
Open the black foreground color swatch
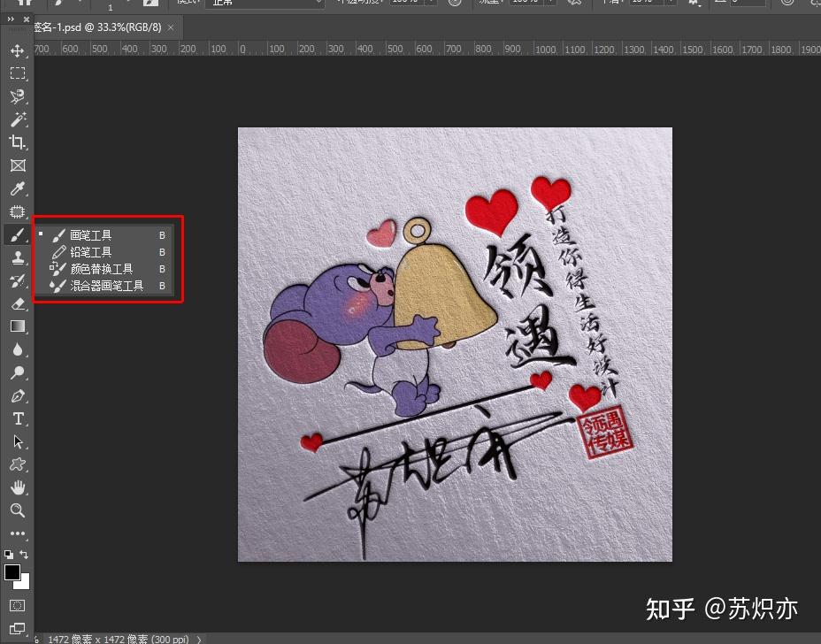pos(12,572)
